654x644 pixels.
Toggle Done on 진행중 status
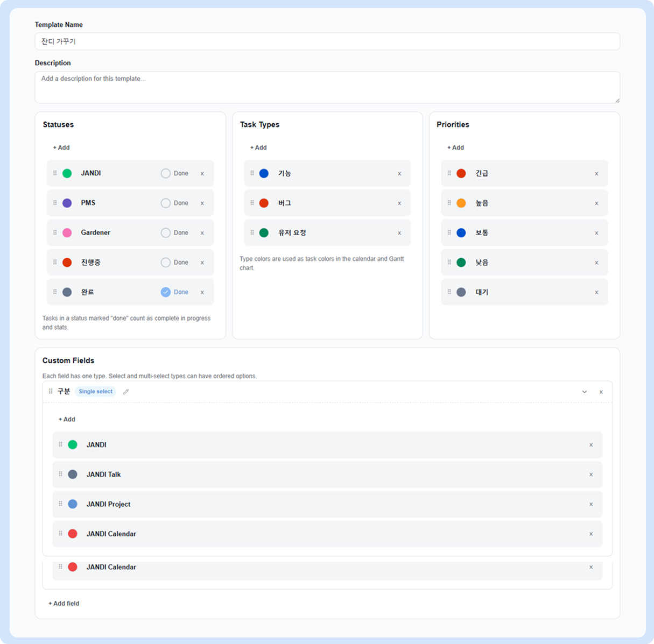165,263
